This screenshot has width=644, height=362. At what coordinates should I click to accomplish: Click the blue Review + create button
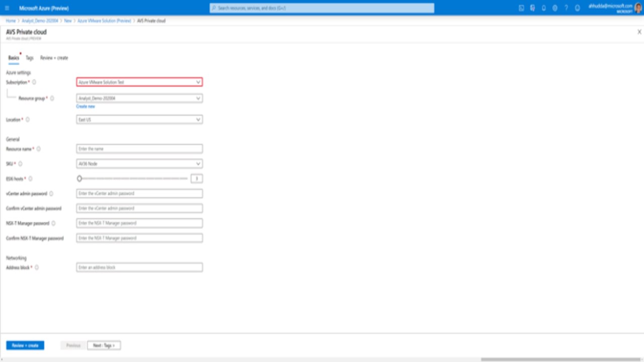tap(25, 345)
